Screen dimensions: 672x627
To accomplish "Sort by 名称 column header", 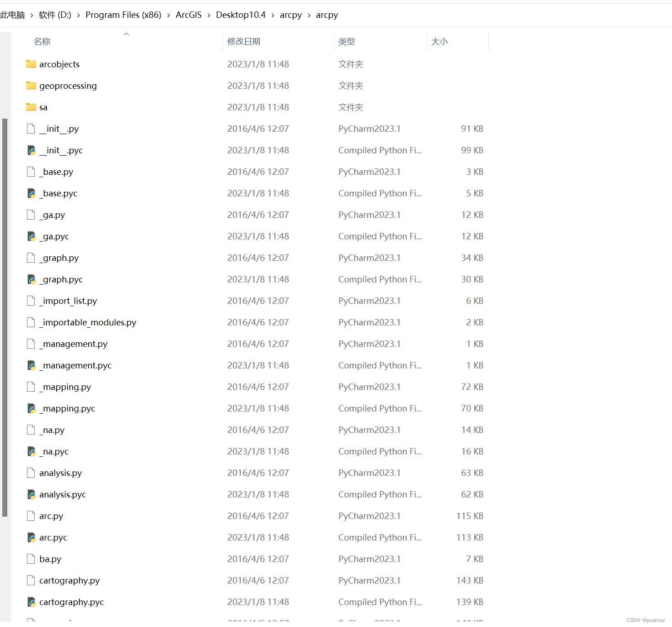I will [x=42, y=42].
